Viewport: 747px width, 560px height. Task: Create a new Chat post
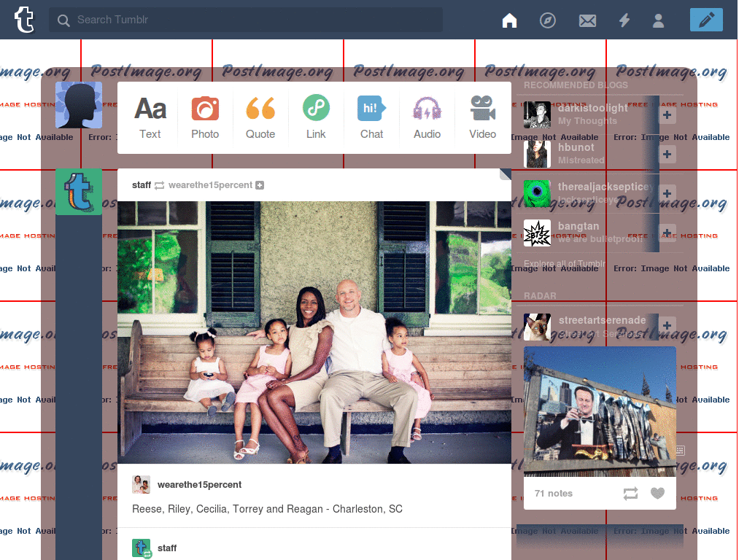coord(371,117)
